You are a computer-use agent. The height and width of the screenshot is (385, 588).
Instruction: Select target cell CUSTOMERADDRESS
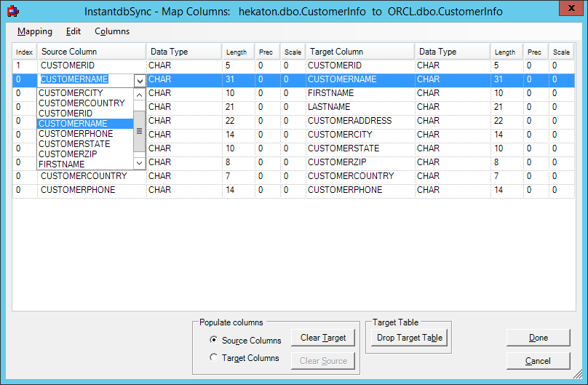[x=360, y=121]
